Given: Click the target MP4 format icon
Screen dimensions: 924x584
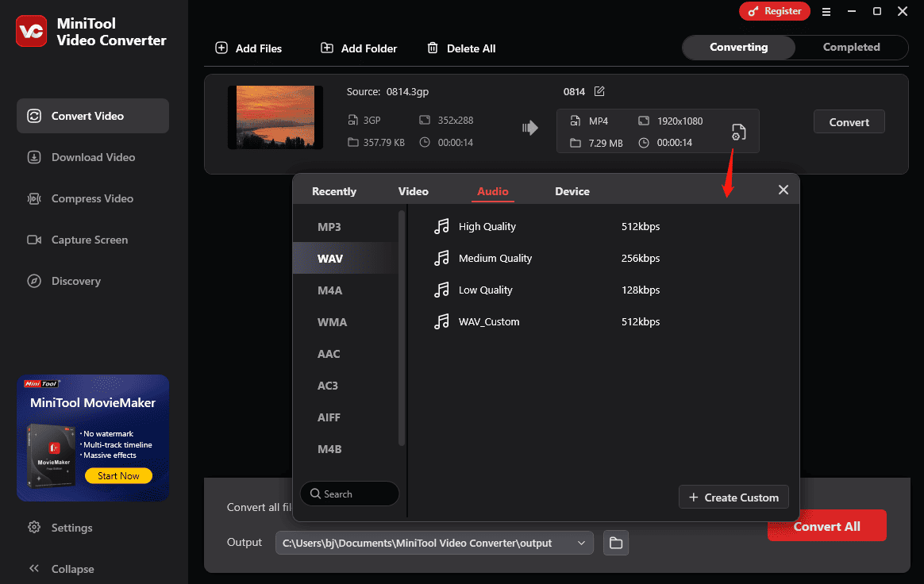Looking at the screenshot, I should (576, 121).
